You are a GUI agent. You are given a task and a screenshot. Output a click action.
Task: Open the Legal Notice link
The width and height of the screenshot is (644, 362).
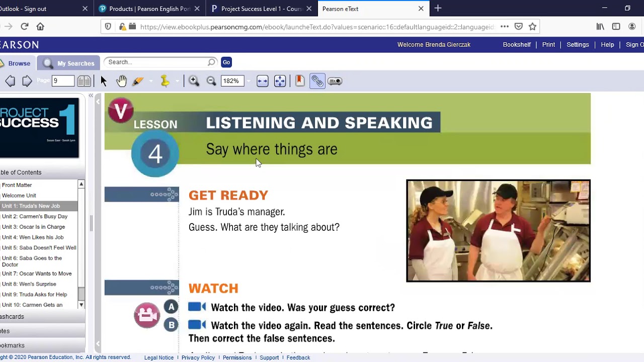point(159,357)
